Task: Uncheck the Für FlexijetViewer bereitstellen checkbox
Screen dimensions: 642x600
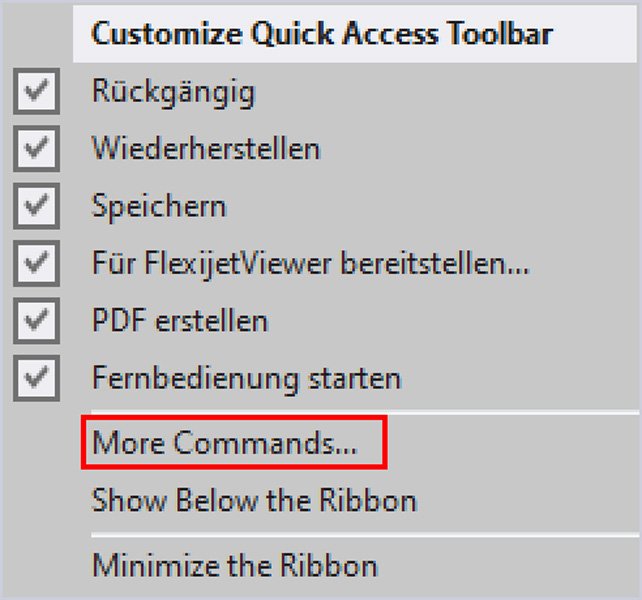Action: click(x=37, y=265)
